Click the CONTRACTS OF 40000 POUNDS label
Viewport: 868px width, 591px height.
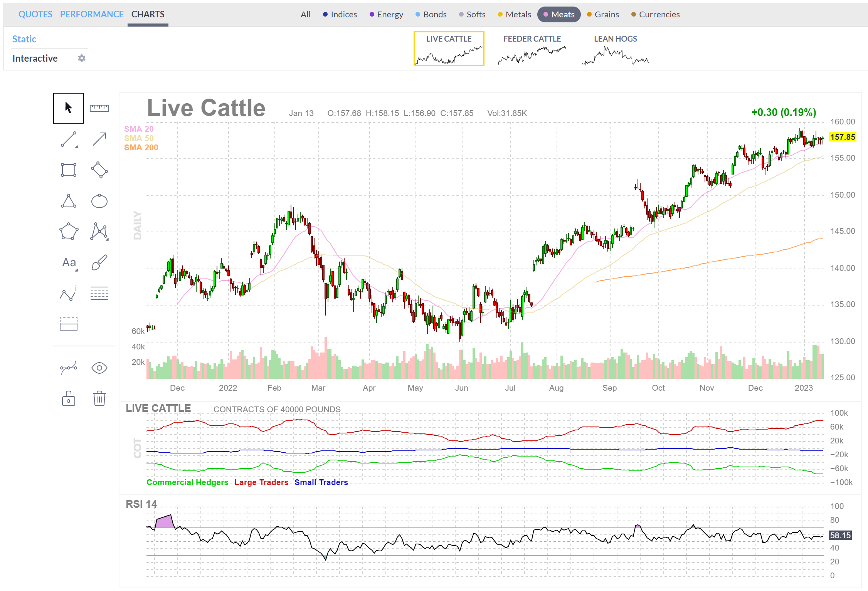pos(277,409)
